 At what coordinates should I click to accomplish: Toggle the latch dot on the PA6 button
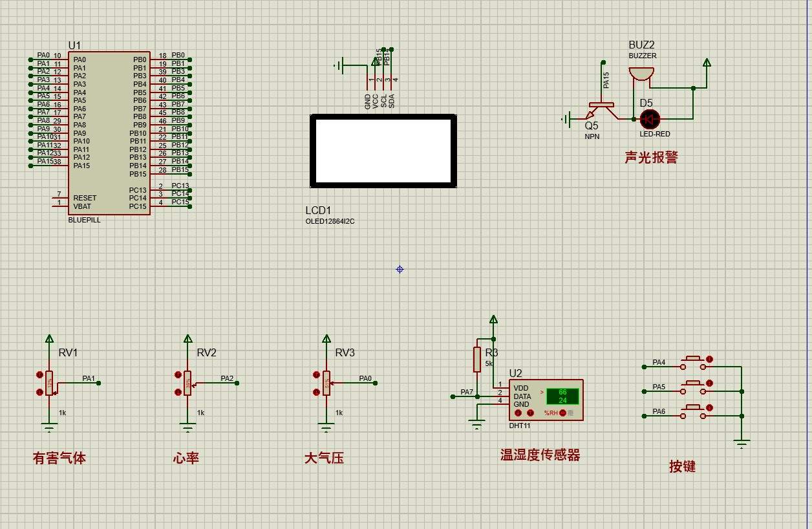[x=709, y=408]
